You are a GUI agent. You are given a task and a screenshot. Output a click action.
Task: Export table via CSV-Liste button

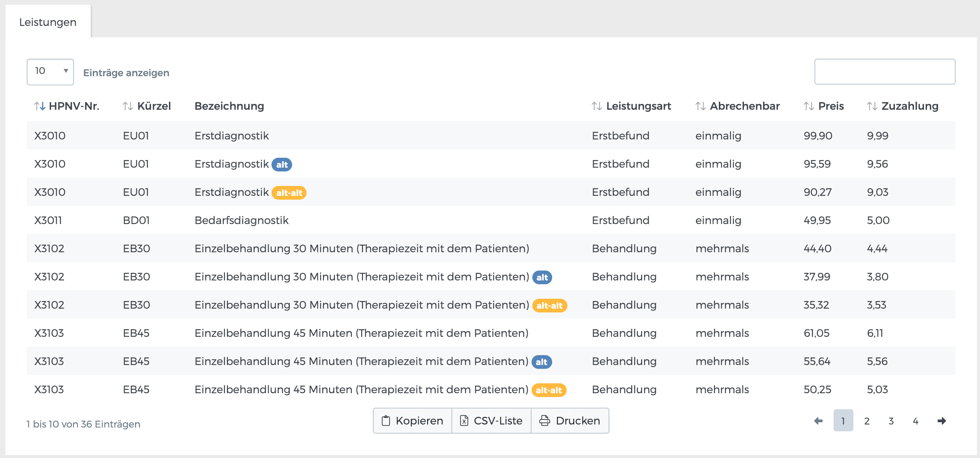coord(491,421)
